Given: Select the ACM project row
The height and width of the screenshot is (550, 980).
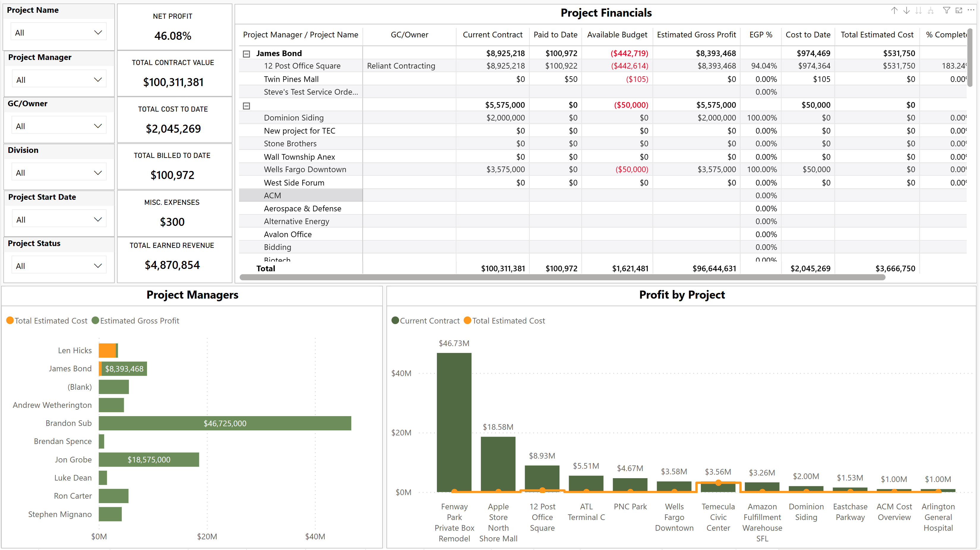Looking at the screenshot, I should click(x=272, y=196).
